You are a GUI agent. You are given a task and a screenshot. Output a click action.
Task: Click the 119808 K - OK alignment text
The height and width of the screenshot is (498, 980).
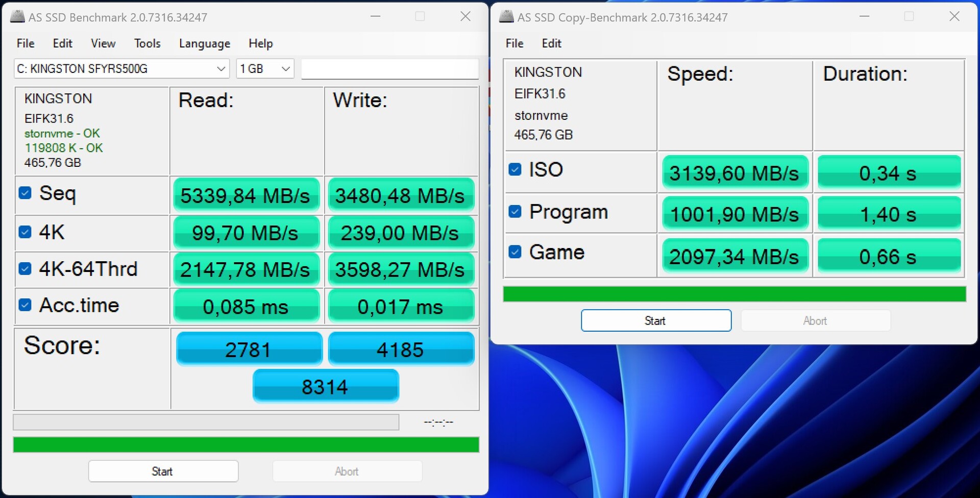coord(64,148)
